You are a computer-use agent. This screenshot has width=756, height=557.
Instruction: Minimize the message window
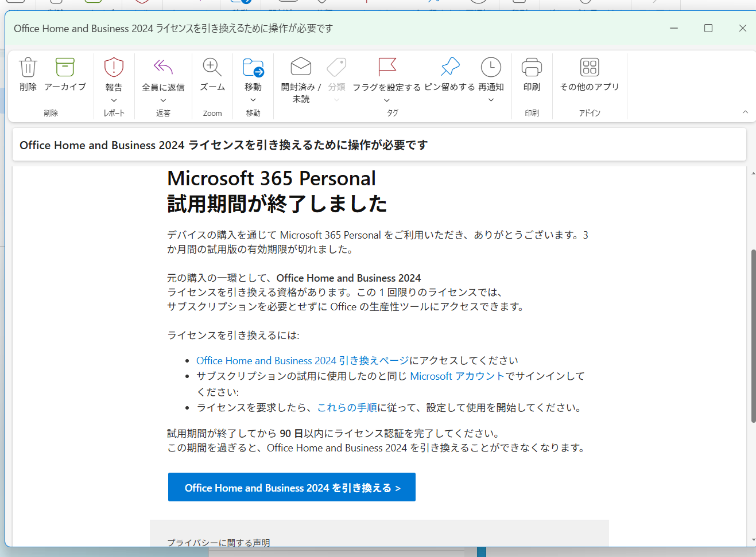click(x=674, y=28)
